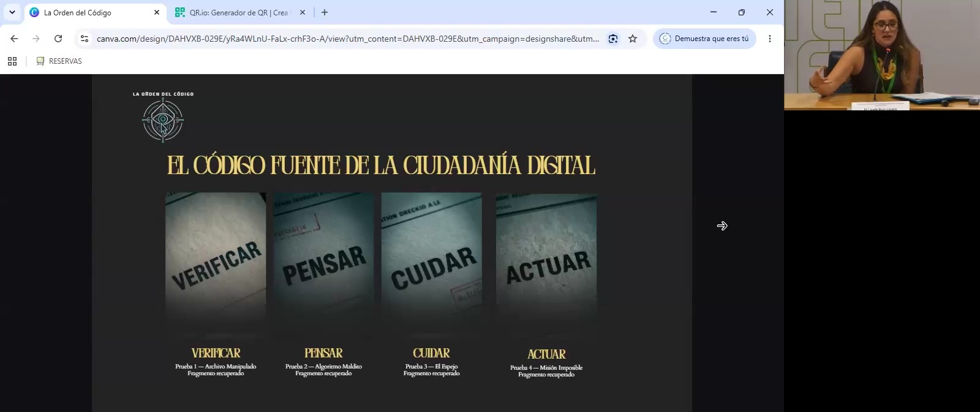The image size is (980, 412).
Task: Close the QR.io tab
Action: coord(302,12)
